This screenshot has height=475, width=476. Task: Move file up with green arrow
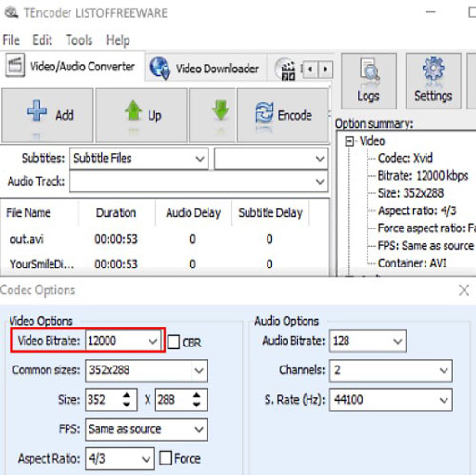[133, 110]
